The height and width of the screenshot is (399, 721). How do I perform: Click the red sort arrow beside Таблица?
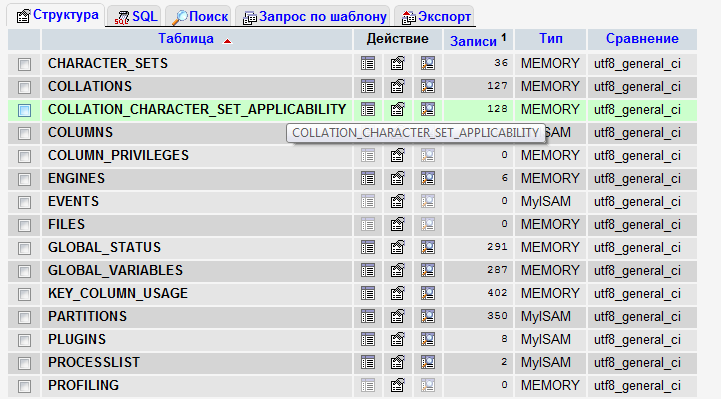click(x=227, y=41)
